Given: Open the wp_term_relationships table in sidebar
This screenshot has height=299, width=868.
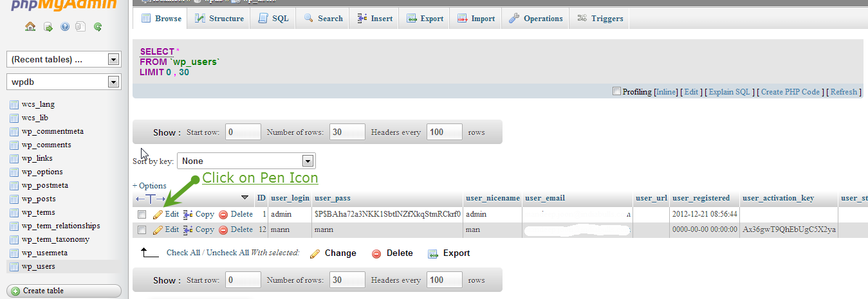Looking at the screenshot, I should pos(60,226).
